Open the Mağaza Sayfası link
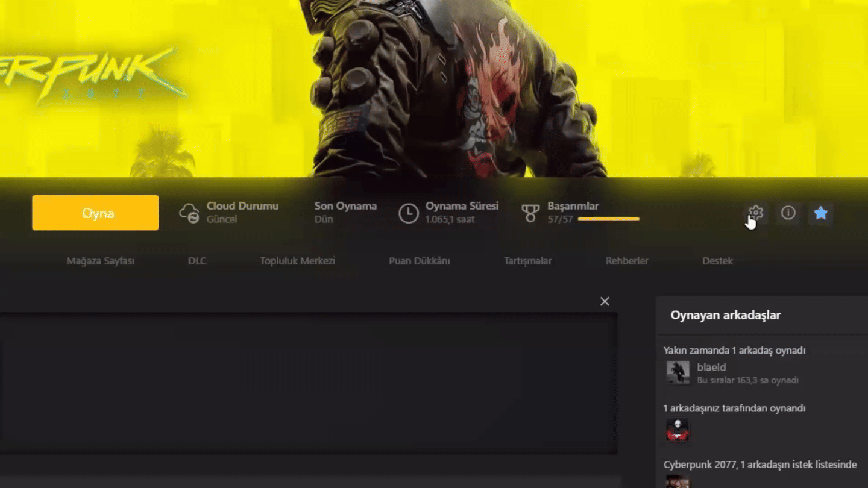 tap(100, 261)
